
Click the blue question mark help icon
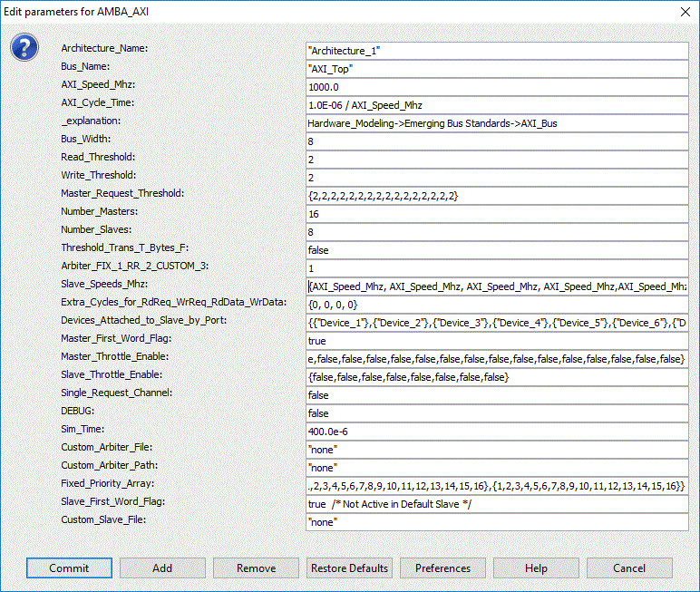coord(24,47)
